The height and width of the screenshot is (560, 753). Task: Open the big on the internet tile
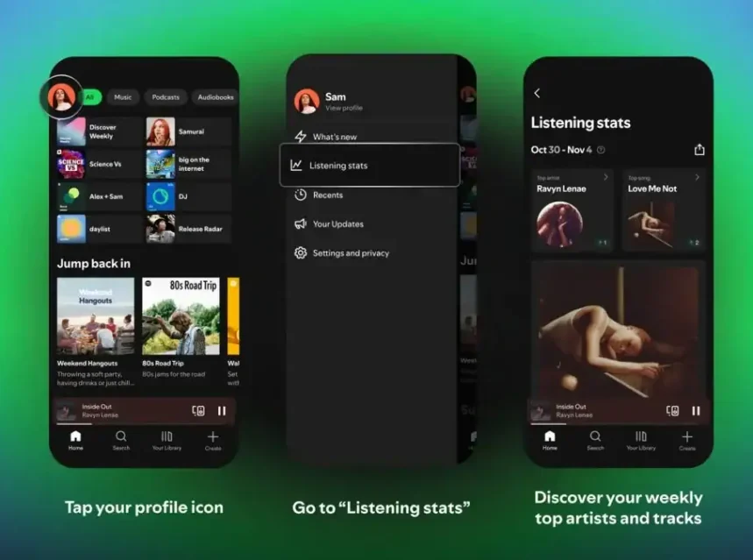tap(188, 164)
